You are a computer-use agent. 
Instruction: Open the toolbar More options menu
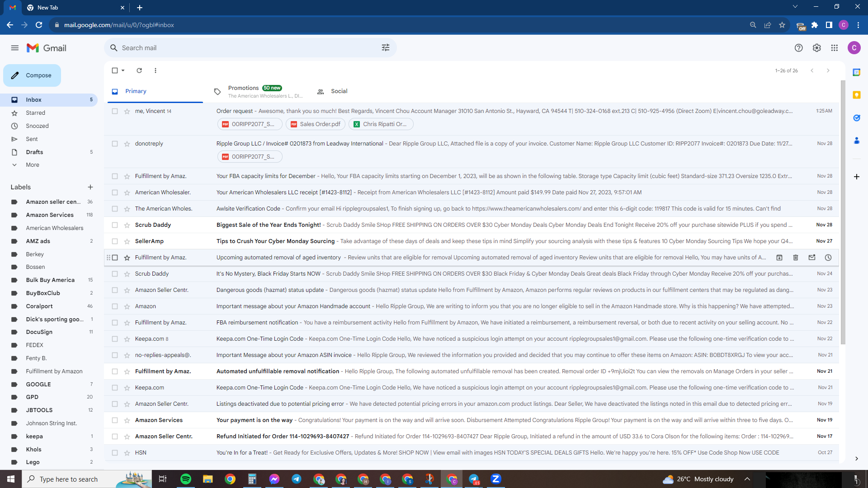pyautogui.click(x=156, y=70)
